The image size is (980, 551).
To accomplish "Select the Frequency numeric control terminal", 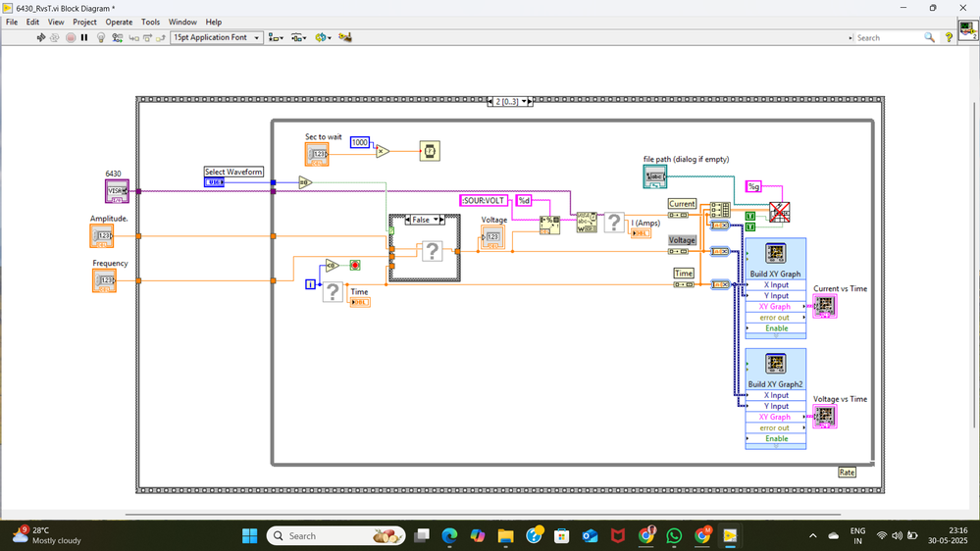I will (x=104, y=280).
